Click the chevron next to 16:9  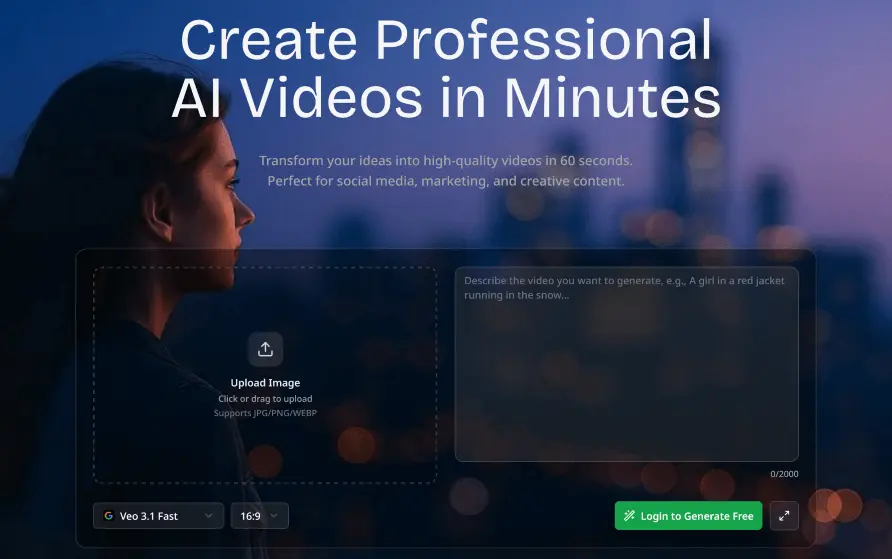click(275, 516)
